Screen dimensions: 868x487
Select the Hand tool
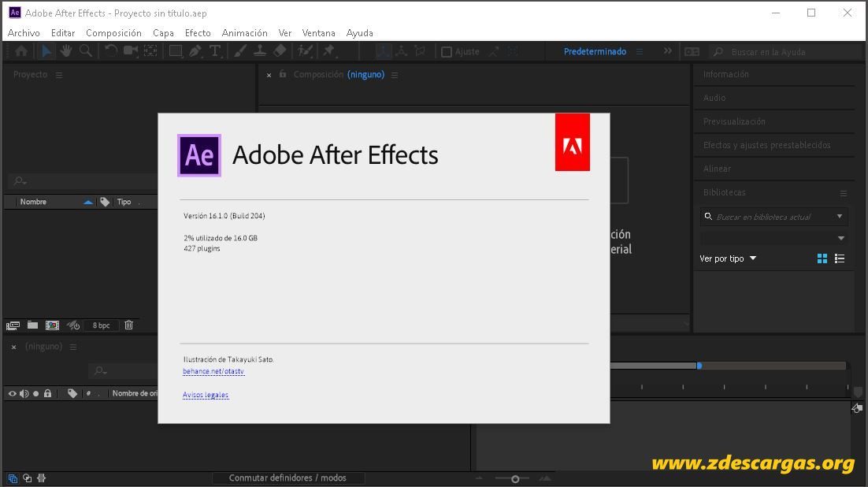pyautogui.click(x=66, y=51)
